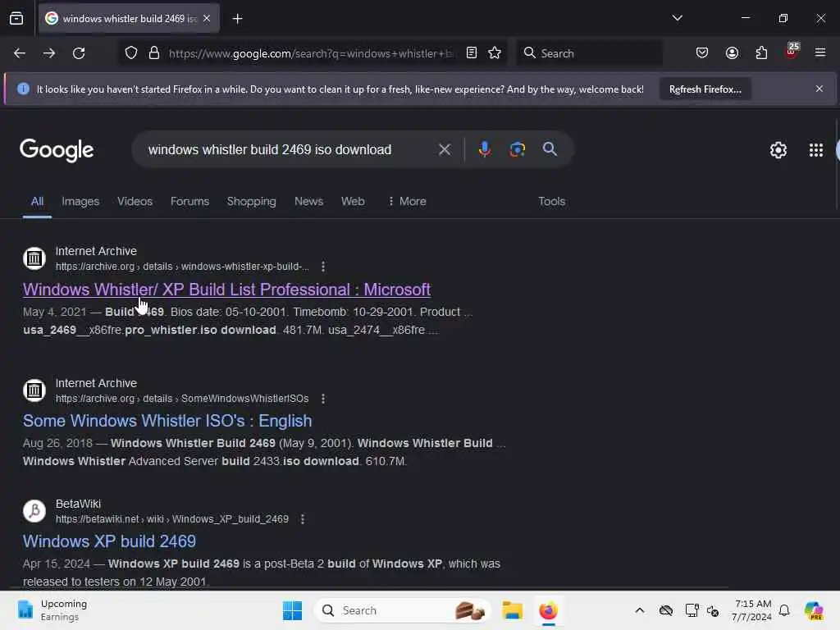Viewport: 840px width, 630px height.
Task: Click BetaWiki site favicon
Action: click(34, 510)
